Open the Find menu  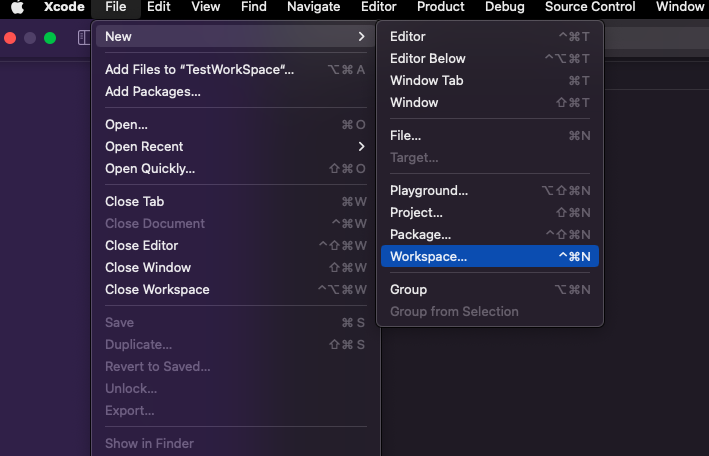(x=254, y=7)
